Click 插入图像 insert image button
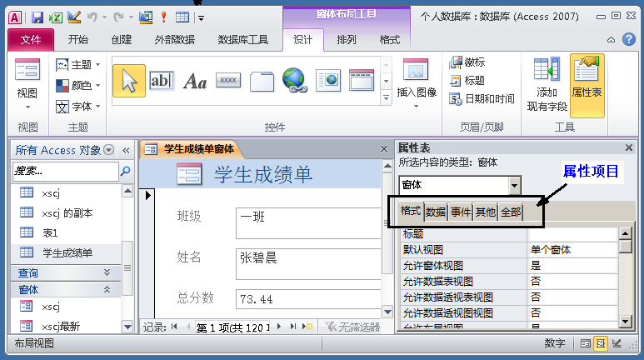 point(416,83)
